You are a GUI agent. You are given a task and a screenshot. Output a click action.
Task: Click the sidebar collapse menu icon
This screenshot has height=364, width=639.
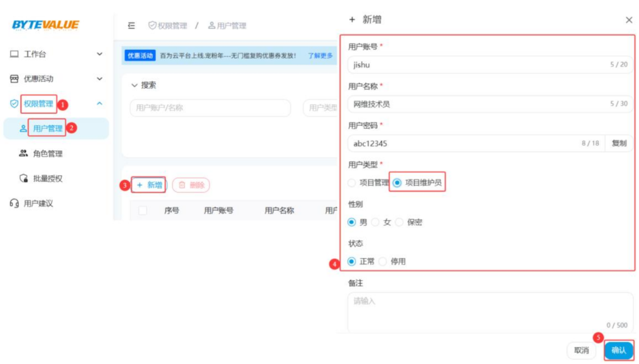(131, 26)
